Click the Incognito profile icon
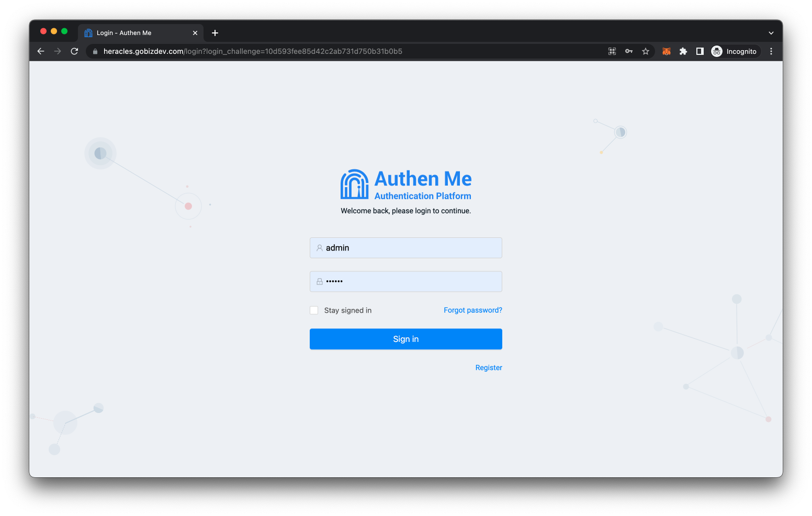 716,51
